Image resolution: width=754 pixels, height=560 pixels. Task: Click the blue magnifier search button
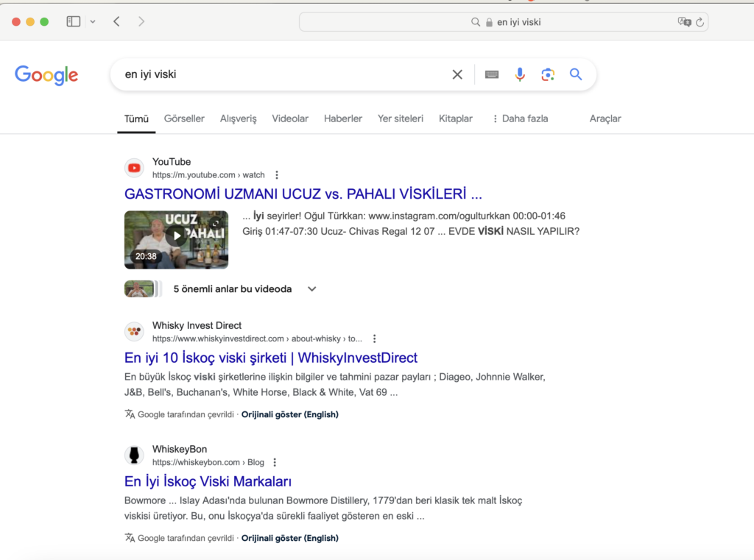576,74
